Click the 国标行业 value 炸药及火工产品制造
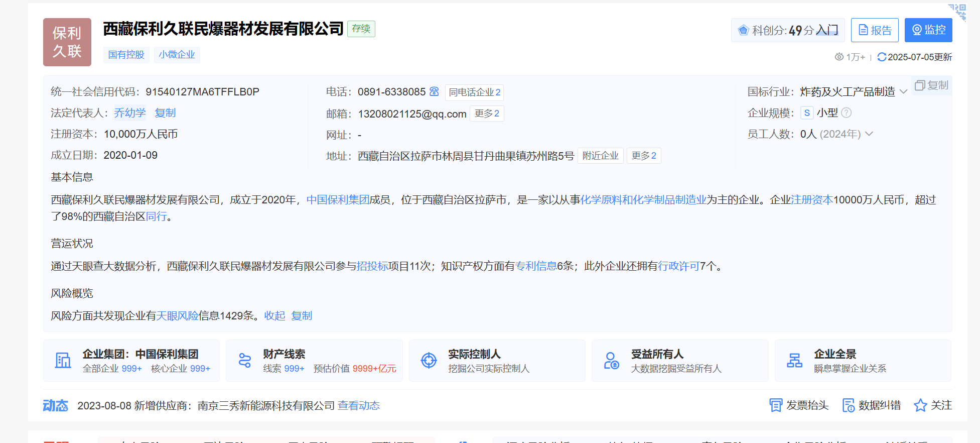The image size is (980, 443). point(848,92)
